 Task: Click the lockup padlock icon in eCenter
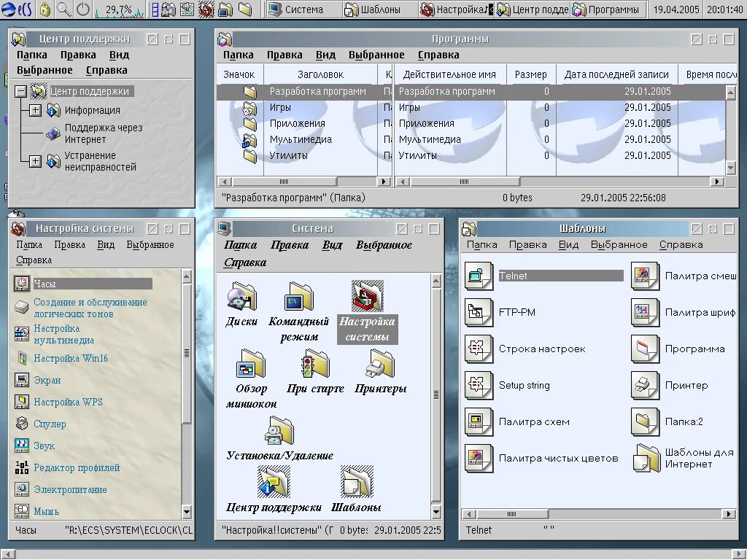(44, 9)
